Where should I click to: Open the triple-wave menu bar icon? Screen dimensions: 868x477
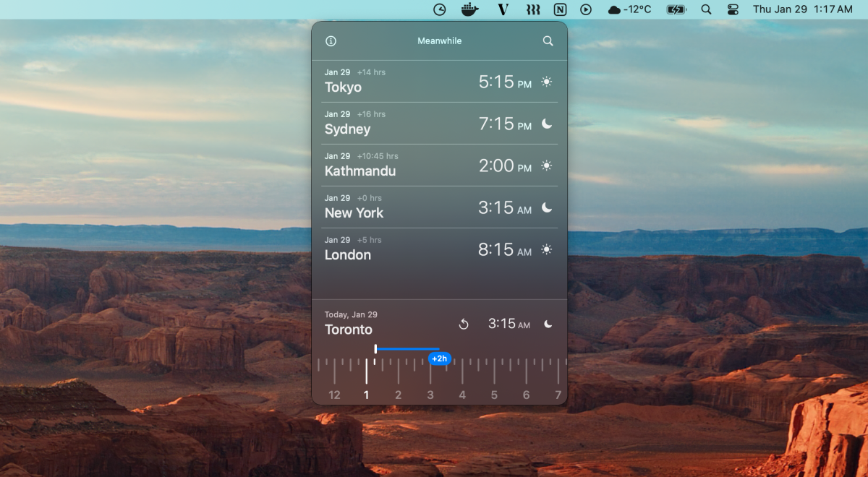pyautogui.click(x=533, y=9)
